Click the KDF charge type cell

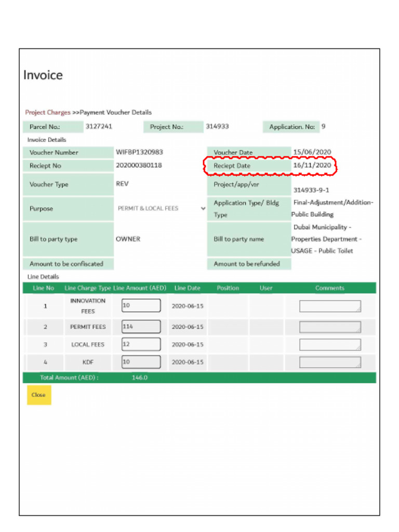pyautogui.click(x=88, y=362)
